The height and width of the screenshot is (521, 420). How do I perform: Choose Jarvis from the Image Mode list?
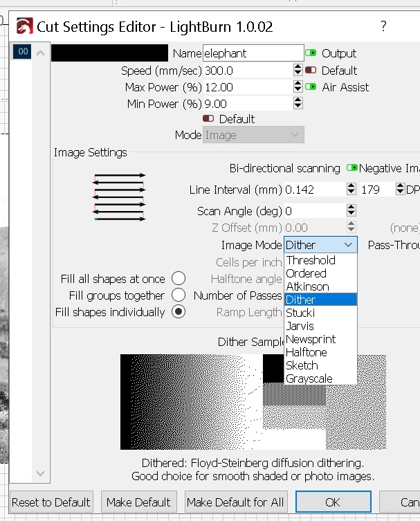320,326
